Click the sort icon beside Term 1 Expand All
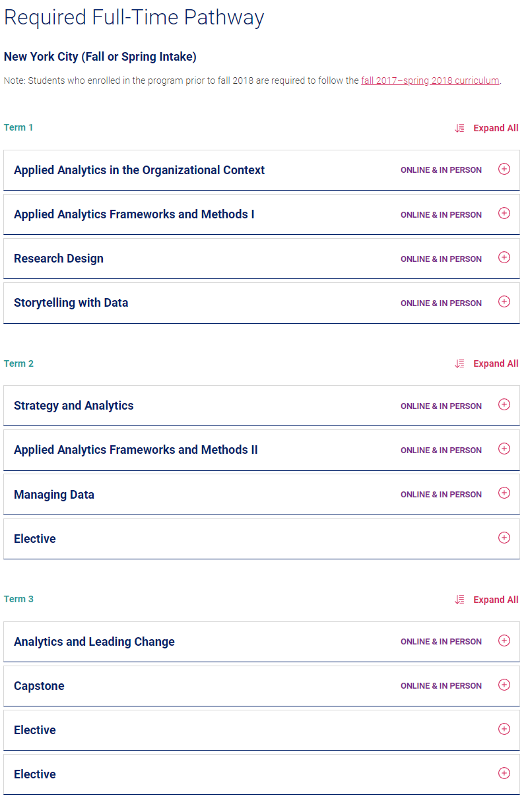Image resolution: width=528 pixels, height=812 pixels. pyautogui.click(x=460, y=128)
